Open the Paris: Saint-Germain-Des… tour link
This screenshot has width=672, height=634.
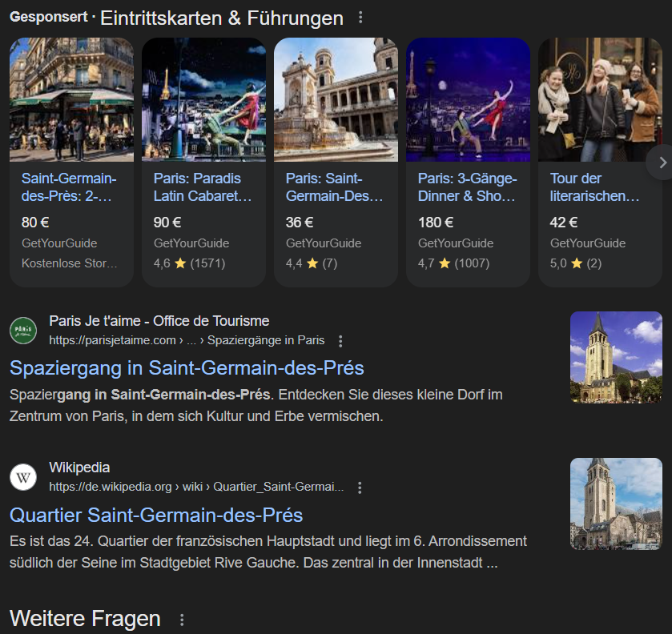334,187
